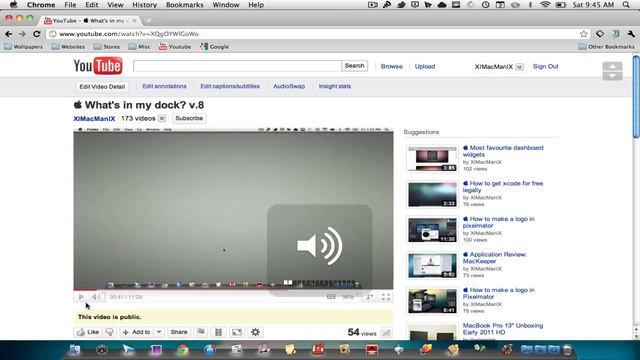Image resolution: width=640 pixels, height=360 pixels.
Task: Reload the page with the refresh icon
Action: 37,34
